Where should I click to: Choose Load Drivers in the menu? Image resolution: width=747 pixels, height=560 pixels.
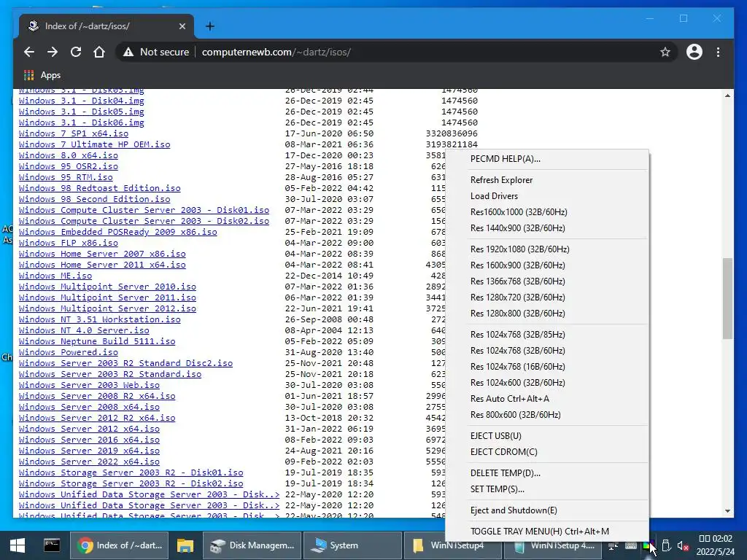point(547,196)
